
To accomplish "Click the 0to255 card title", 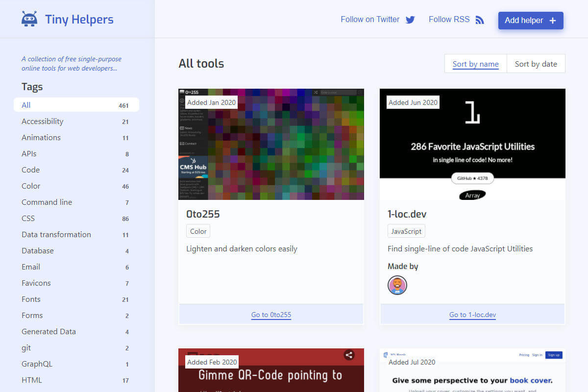I will (x=203, y=214).
